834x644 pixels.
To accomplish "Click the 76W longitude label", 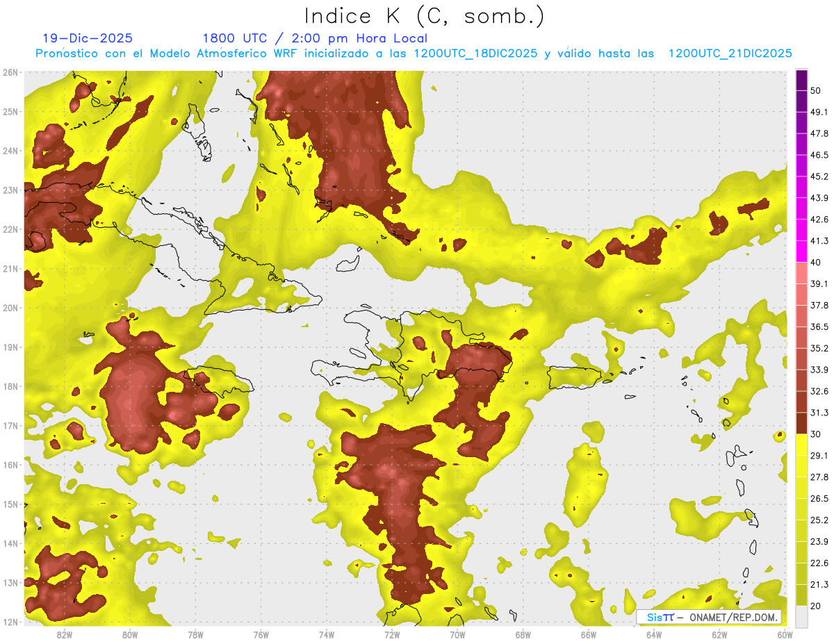I will [x=261, y=634].
